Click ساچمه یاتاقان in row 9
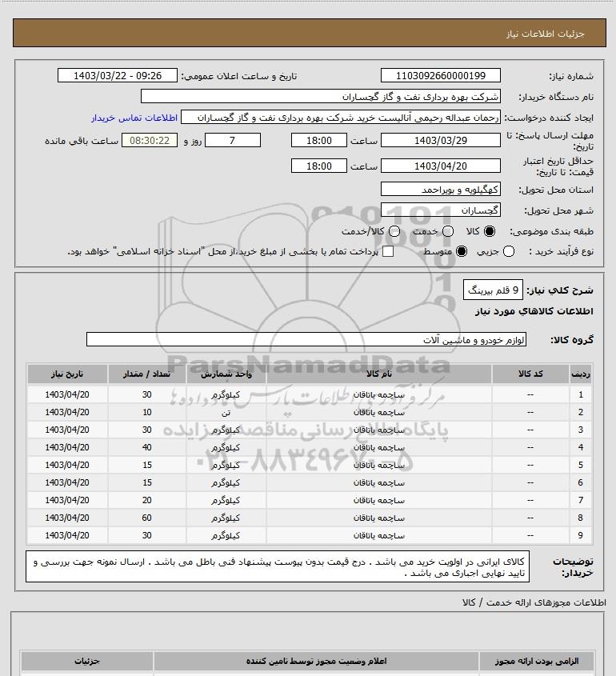The height and width of the screenshot is (676, 616). [379, 535]
